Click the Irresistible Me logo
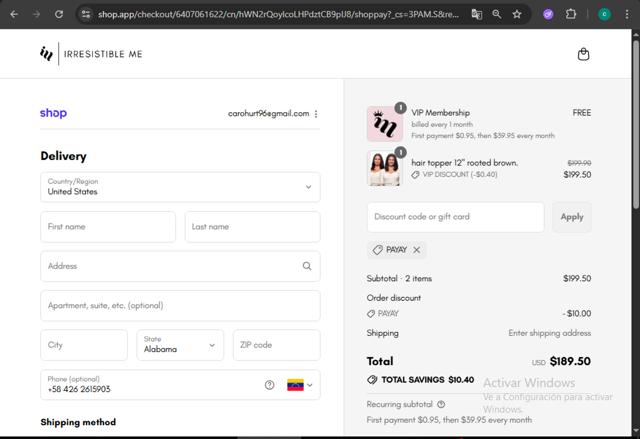Screen dimensions: 640x439 pyautogui.click(x=91, y=54)
